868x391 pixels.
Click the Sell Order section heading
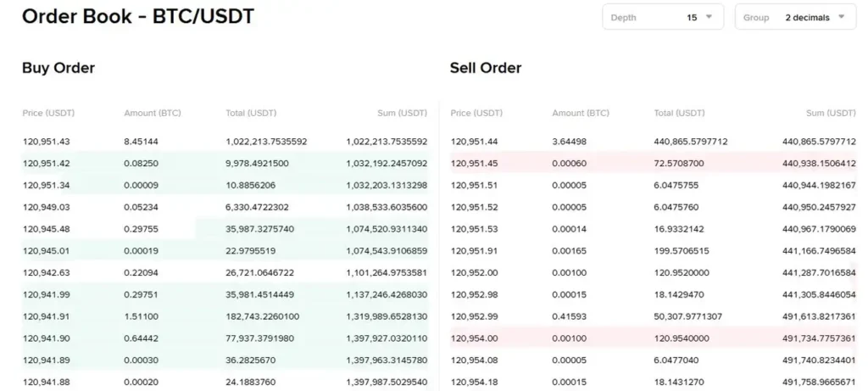coord(486,68)
